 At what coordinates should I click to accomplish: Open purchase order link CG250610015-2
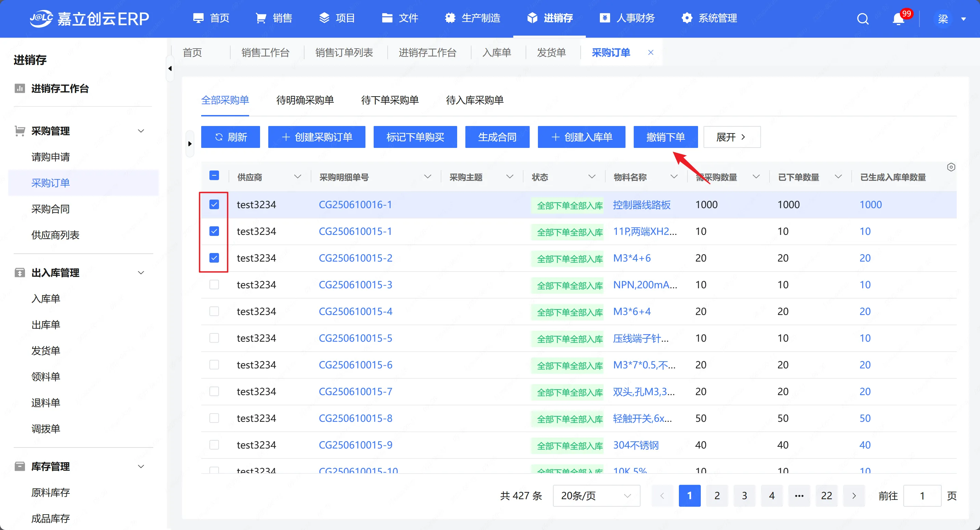pos(355,258)
